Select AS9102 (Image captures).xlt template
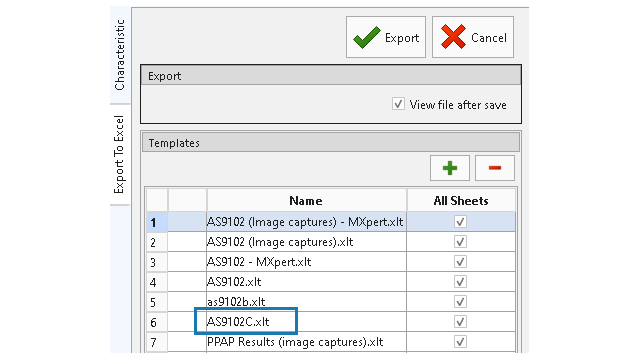 [280, 242]
